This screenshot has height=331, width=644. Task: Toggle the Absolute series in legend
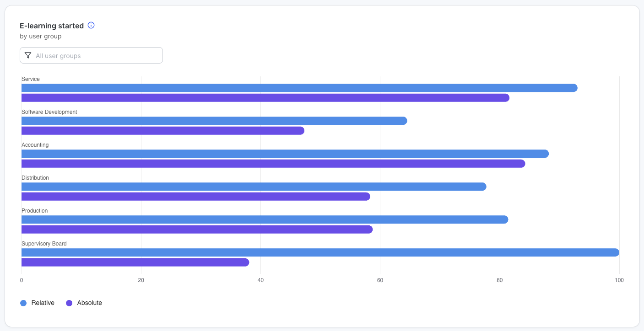pos(89,303)
